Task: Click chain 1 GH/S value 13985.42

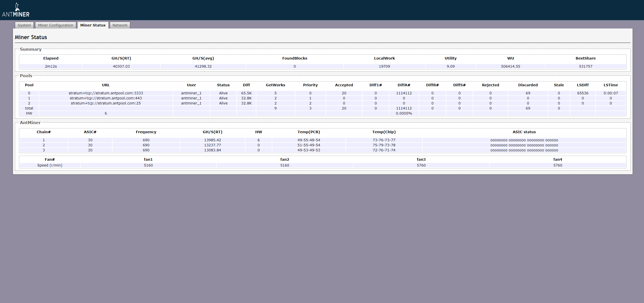Action: [x=212, y=140]
